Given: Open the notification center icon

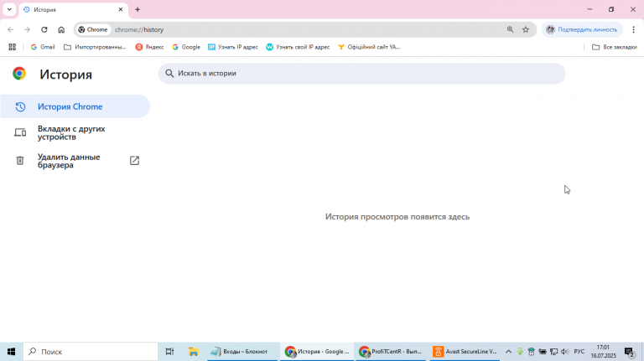Looking at the screenshot, I should coord(630,352).
